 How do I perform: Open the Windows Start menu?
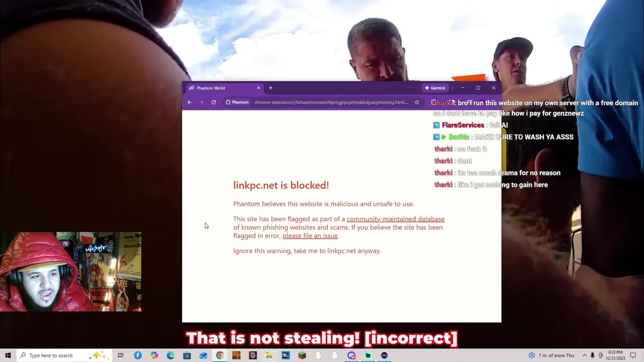(x=8, y=355)
